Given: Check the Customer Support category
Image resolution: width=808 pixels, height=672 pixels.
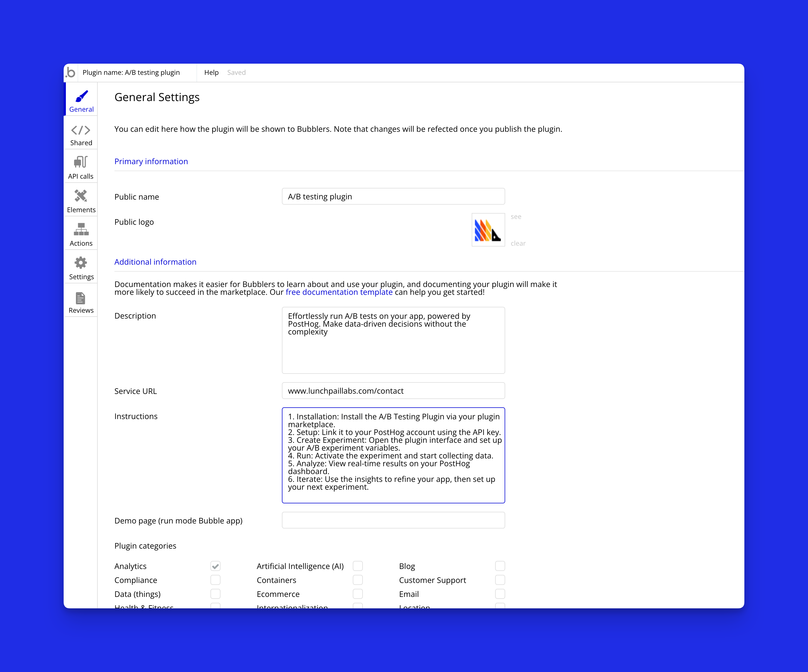Looking at the screenshot, I should tap(500, 580).
